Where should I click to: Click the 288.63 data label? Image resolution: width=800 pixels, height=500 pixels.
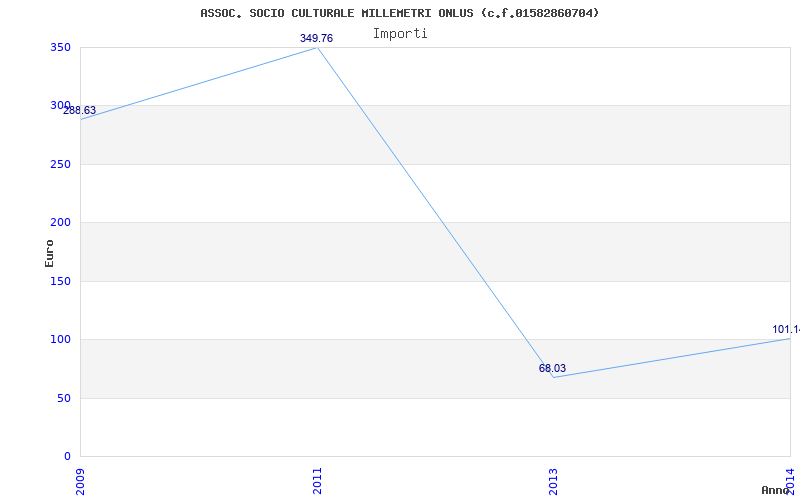[x=80, y=110]
